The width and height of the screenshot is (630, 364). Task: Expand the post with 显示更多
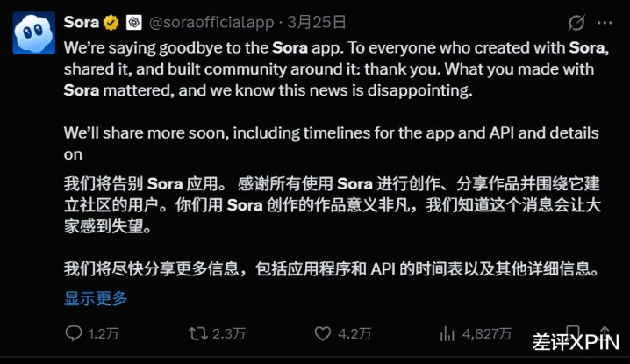point(96,298)
